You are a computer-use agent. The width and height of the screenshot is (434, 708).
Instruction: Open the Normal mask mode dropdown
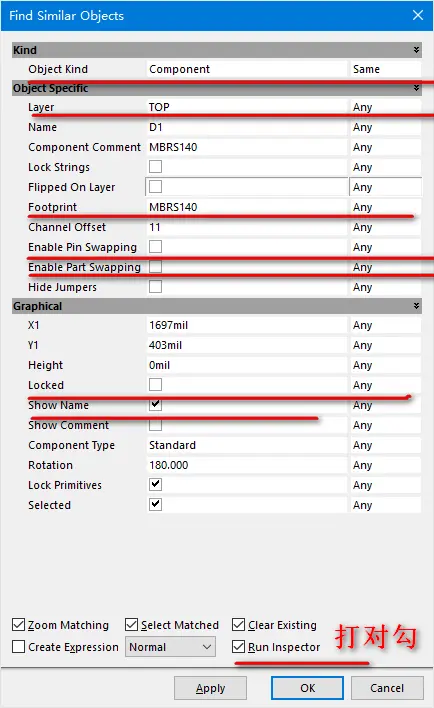pyautogui.click(x=170, y=647)
